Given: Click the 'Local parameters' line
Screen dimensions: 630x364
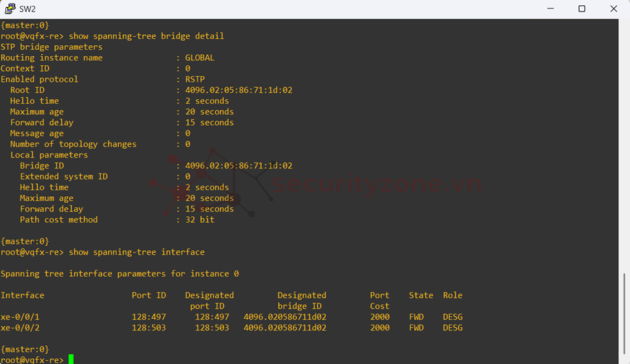Looking at the screenshot, I should [x=49, y=155].
